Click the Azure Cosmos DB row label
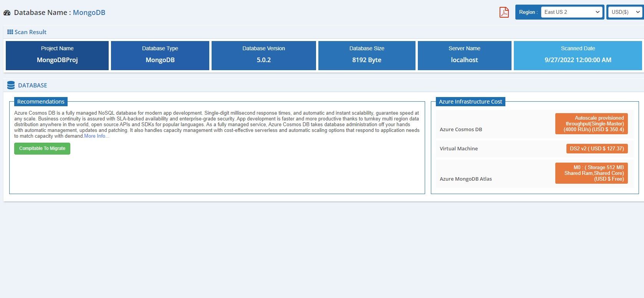This screenshot has width=644, height=298. [x=461, y=130]
